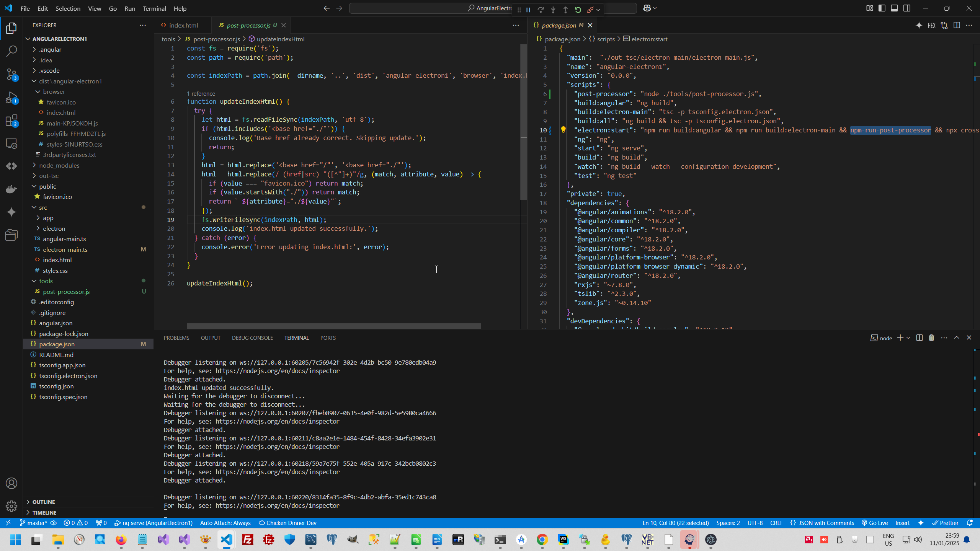Open the Extensions view

pos(11,121)
